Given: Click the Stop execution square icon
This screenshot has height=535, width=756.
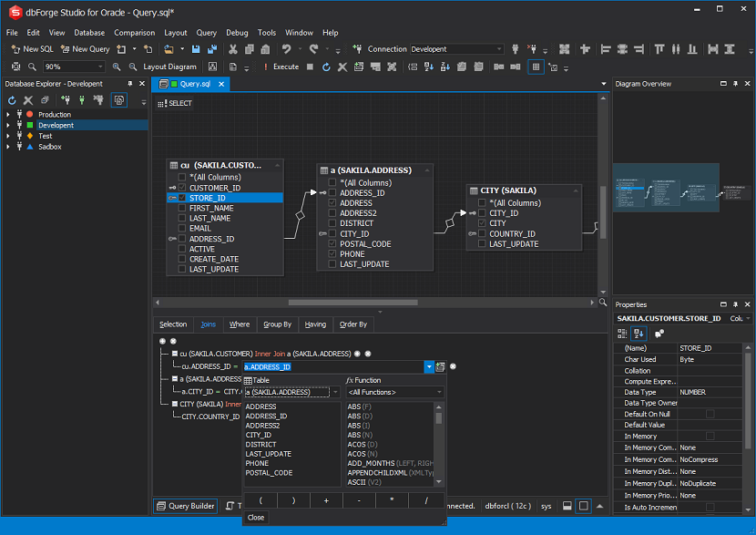Looking at the screenshot, I should tap(310, 67).
